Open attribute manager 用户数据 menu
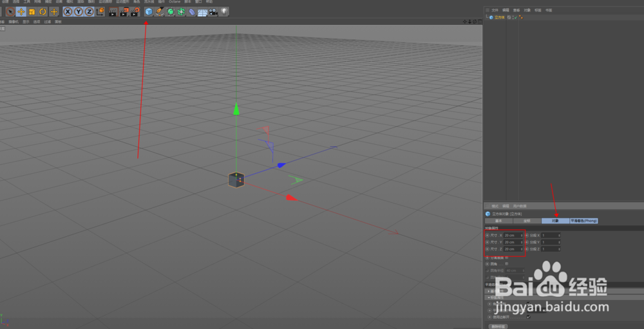Screen dimensions: 644x329 (x=520, y=206)
